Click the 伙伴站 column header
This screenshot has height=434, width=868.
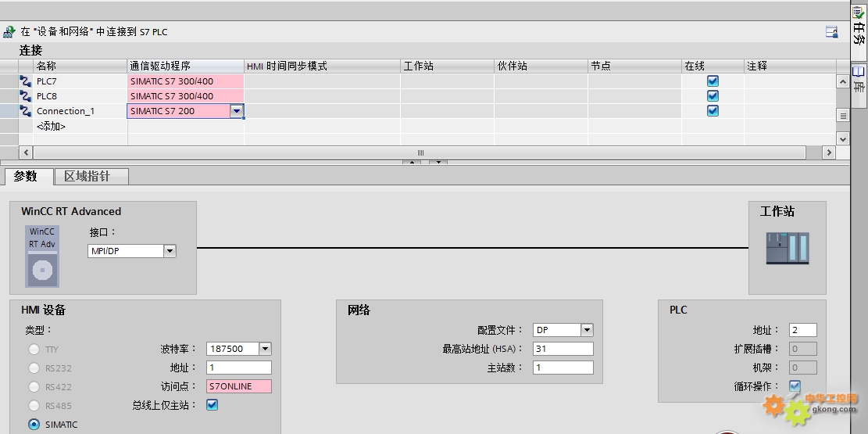point(541,66)
